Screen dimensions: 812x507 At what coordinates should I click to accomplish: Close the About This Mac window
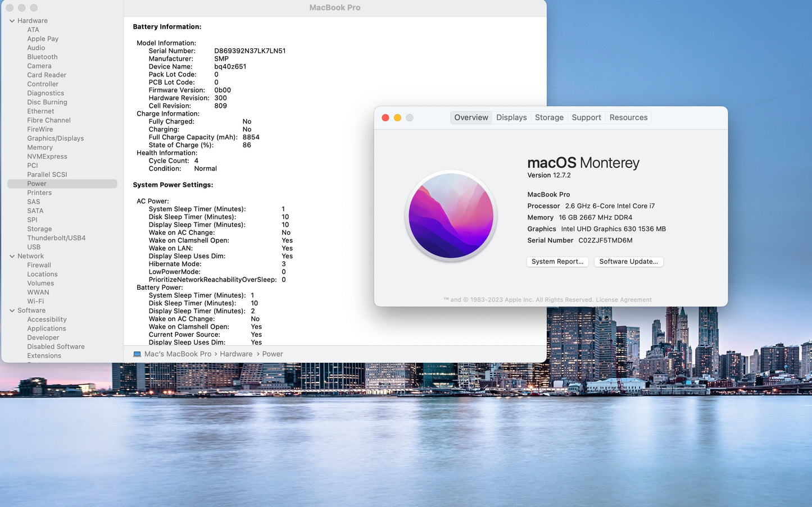coord(385,118)
